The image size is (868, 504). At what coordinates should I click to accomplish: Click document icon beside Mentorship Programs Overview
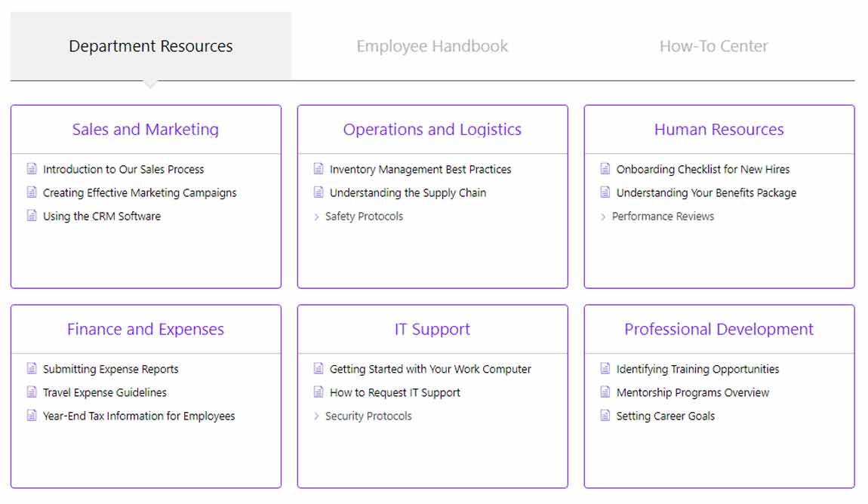coord(605,392)
